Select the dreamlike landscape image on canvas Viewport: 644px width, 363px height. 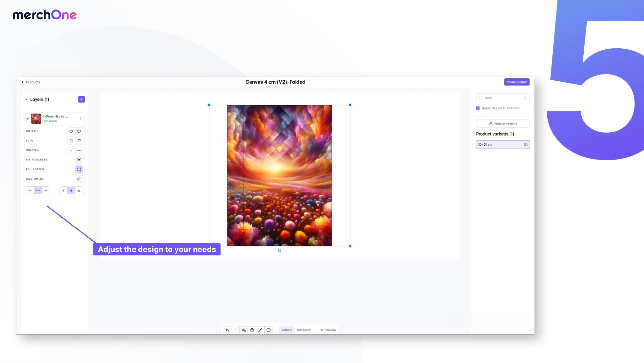point(279,176)
